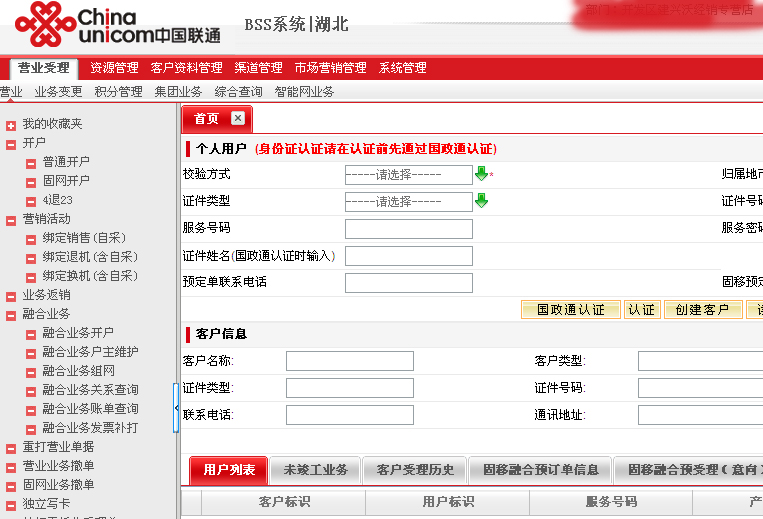The height and width of the screenshot is (519, 763).
Task: Click icon beside 融合业务账单查询
Action: pos(31,411)
